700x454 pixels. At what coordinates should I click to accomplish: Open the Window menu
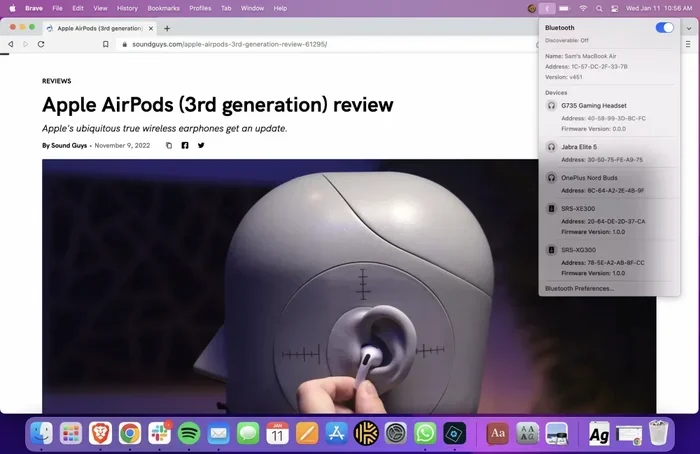coord(252,8)
